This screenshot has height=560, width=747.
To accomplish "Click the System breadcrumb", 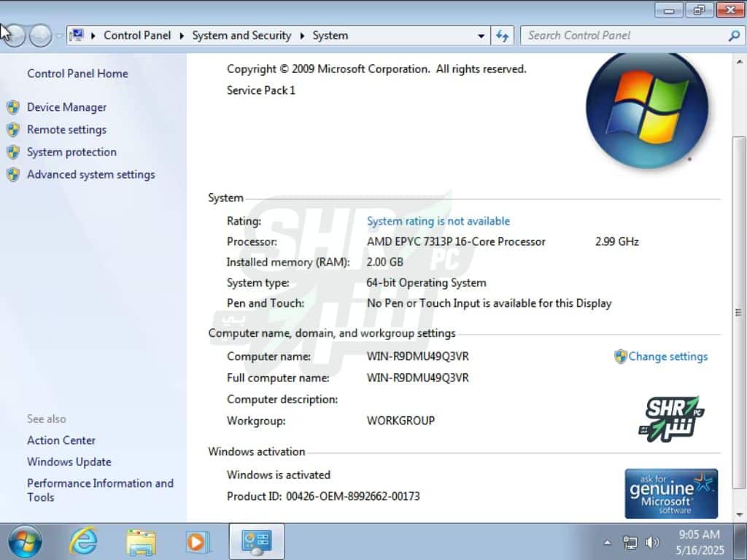I will click(330, 36).
